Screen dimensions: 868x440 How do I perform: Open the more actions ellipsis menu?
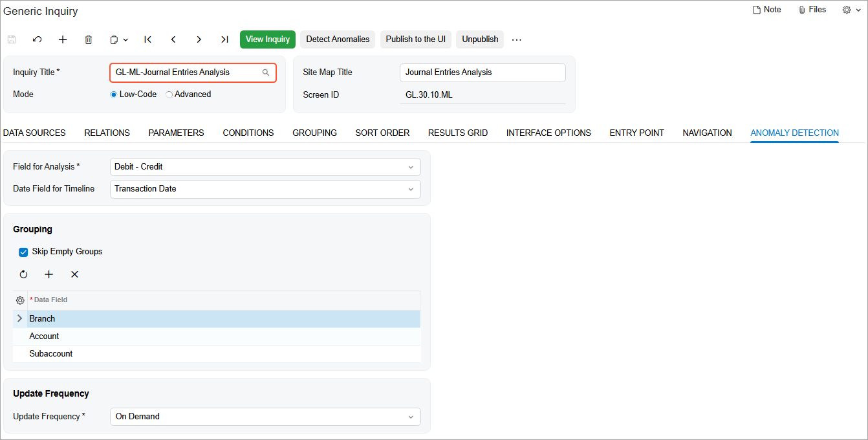click(x=517, y=39)
